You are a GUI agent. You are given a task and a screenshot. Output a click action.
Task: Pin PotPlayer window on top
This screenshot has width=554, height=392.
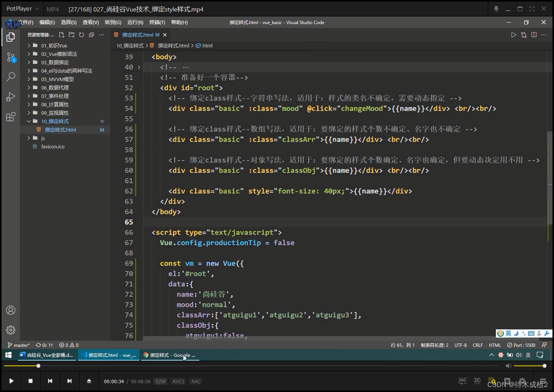point(496,9)
